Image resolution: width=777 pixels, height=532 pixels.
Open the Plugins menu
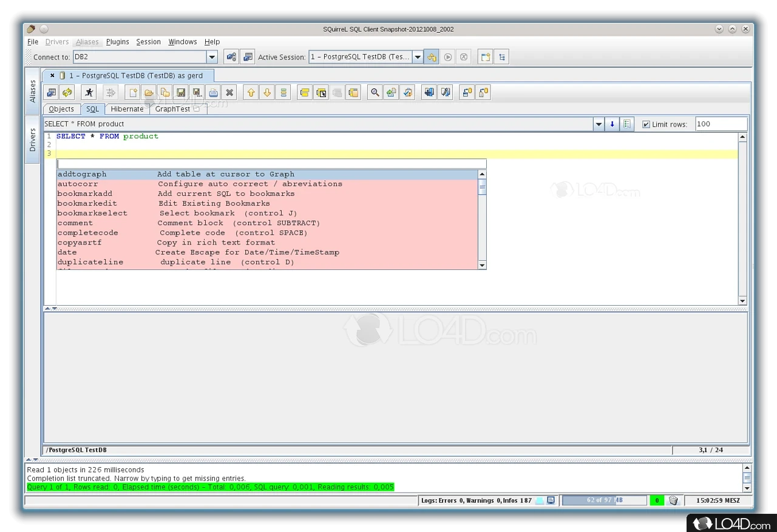click(x=117, y=42)
